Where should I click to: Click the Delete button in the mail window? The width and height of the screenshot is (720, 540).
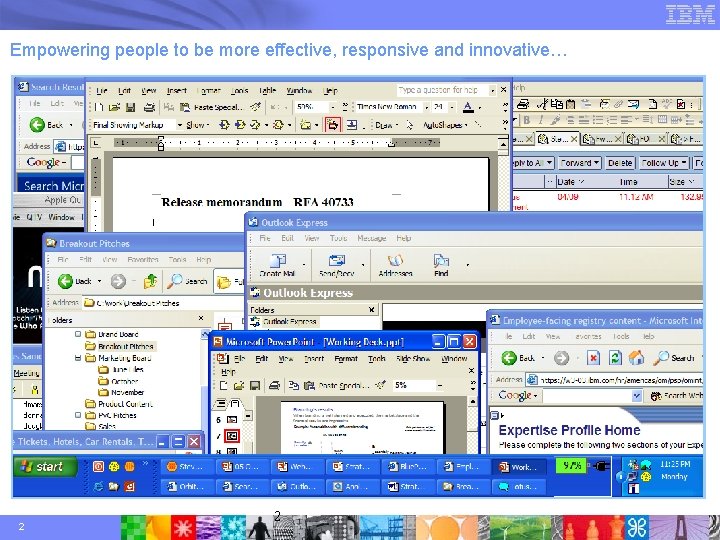[x=620, y=163]
